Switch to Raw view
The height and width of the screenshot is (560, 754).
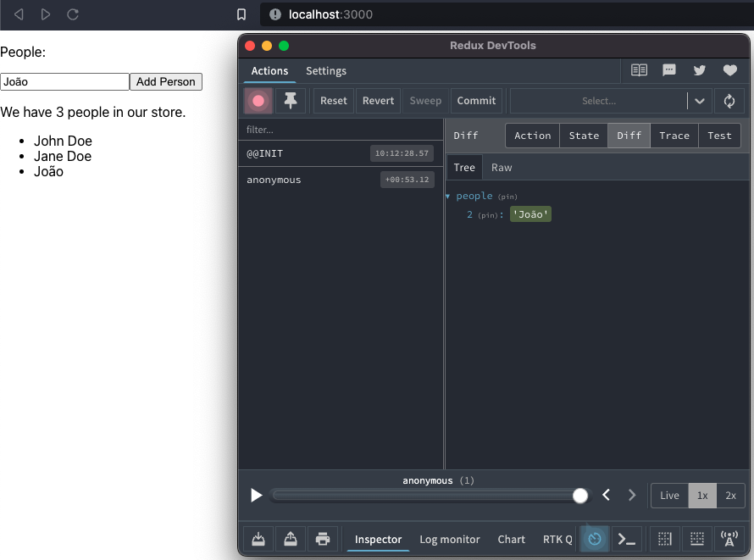click(502, 168)
